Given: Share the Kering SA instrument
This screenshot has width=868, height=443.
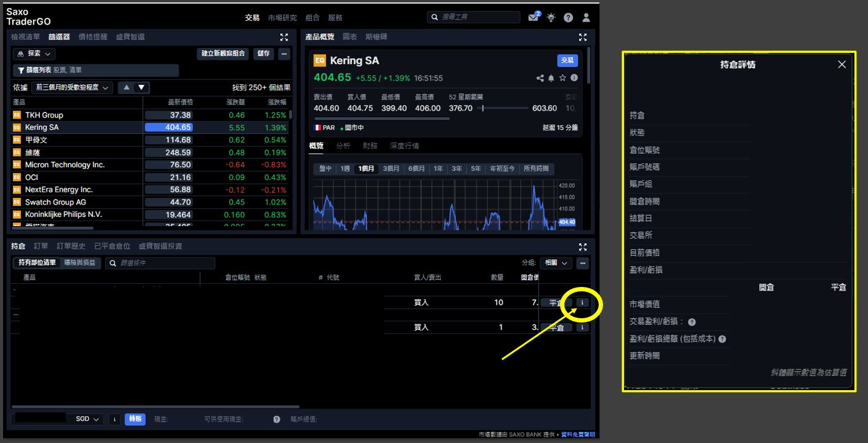Looking at the screenshot, I should coord(540,78).
